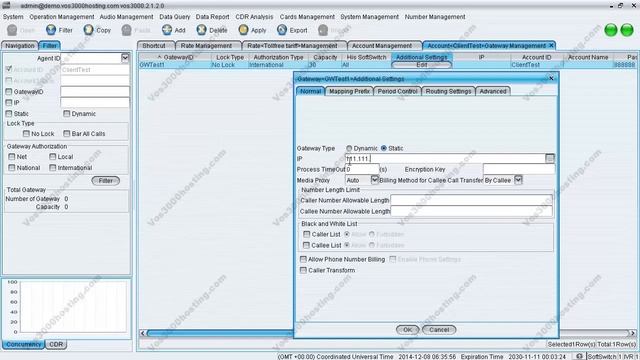Viewport: 640px width, 360px height.
Task: Check the No Lock option
Action: coord(26,133)
